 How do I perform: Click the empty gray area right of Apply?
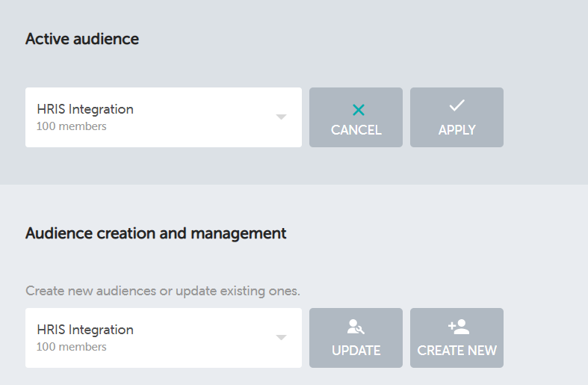pyautogui.click(x=545, y=117)
